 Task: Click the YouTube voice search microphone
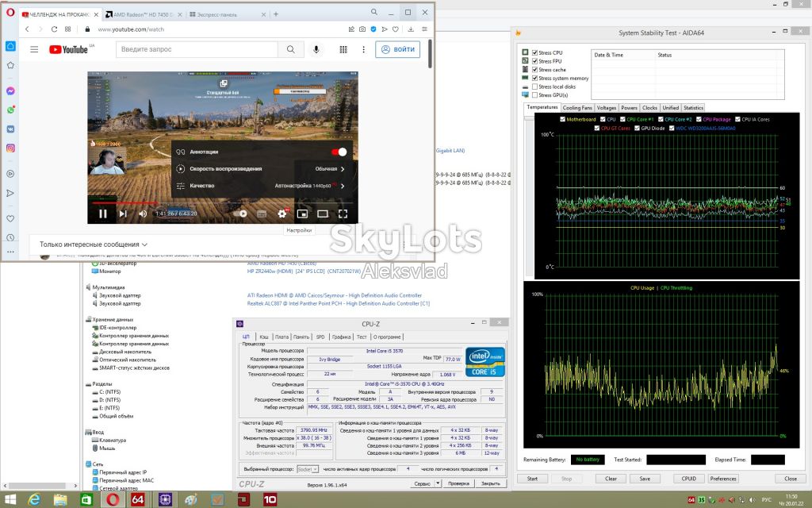tap(316, 49)
